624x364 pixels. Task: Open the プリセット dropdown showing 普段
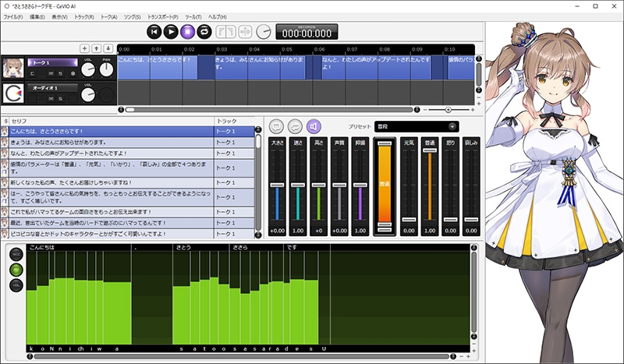417,126
